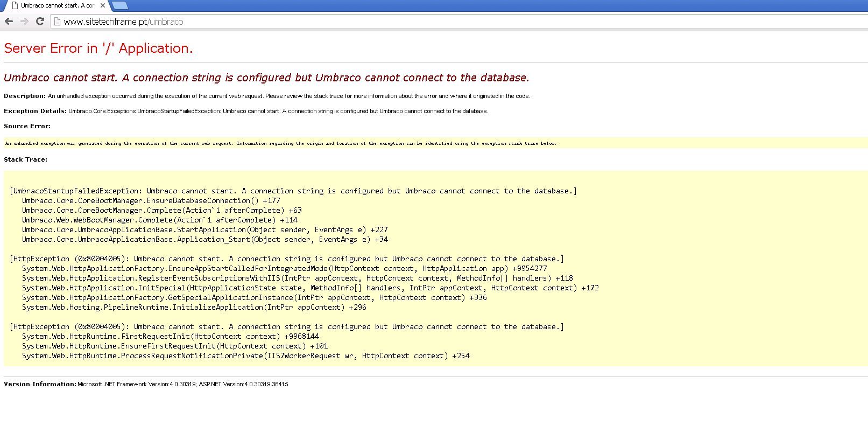868x432 pixels.
Task: Click the page icon in the address bar
Action: coord(57,22)
